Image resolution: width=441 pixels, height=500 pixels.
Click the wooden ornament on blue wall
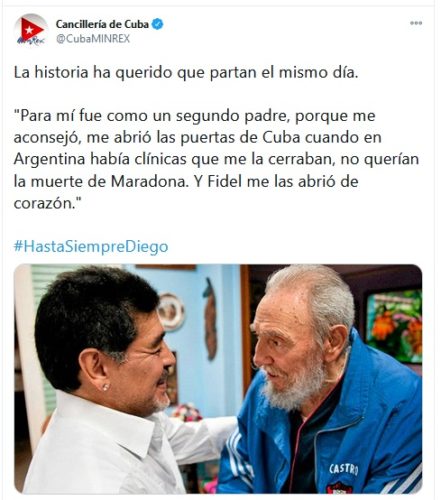(x=210, y=319)
